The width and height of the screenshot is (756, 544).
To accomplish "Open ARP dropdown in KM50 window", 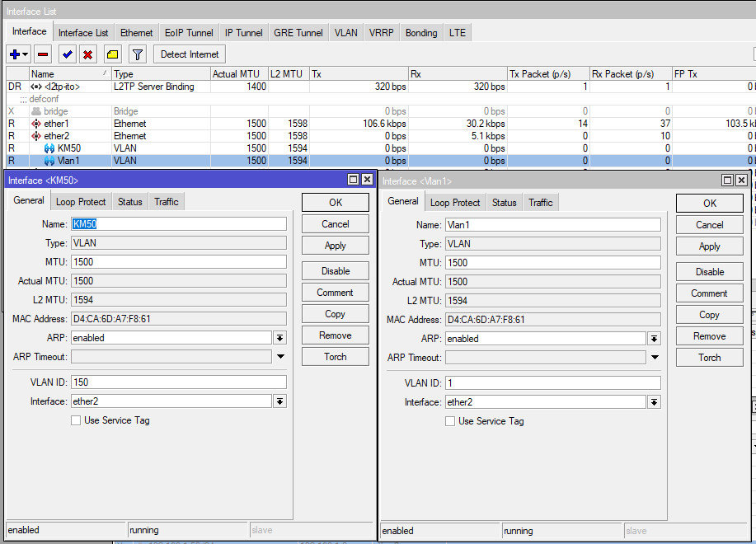I will pos(280,338).
